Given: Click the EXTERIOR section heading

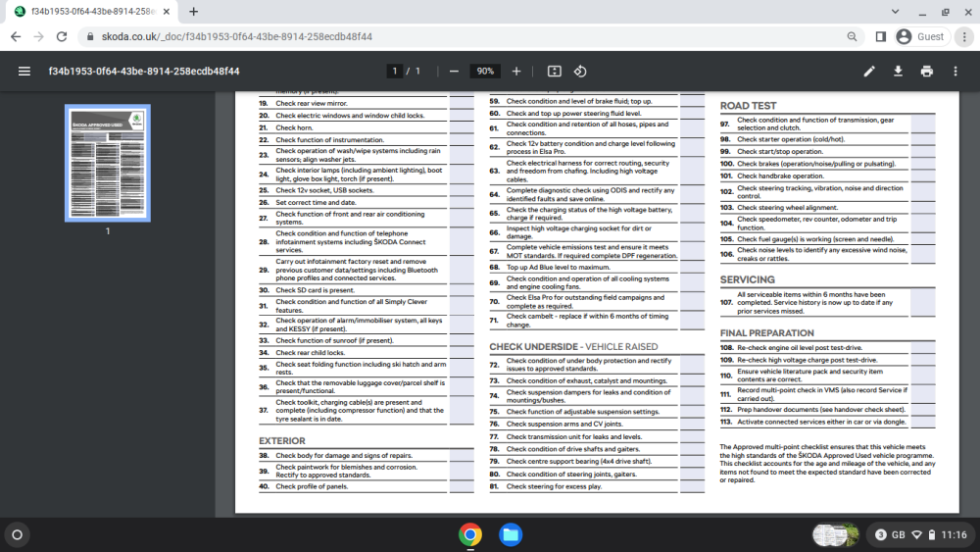Looking at the screenshot, I should 282,441.
